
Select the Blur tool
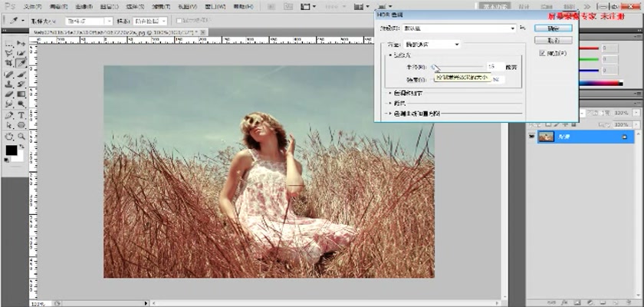(8, 104)
